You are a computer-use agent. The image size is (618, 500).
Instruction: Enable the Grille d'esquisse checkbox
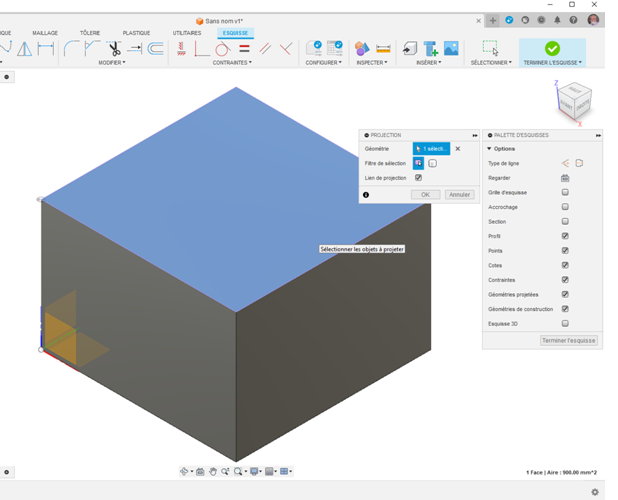click(x=565, y=192)
